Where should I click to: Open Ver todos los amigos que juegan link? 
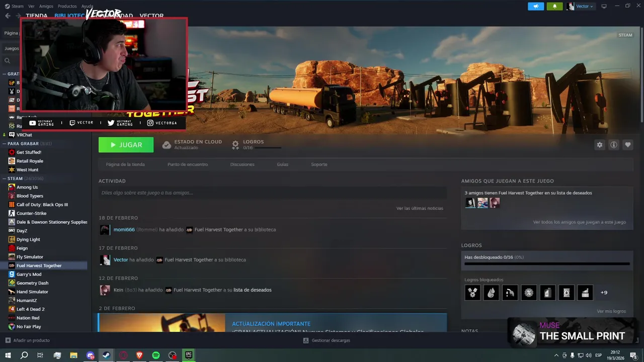(x=580, y=222)
